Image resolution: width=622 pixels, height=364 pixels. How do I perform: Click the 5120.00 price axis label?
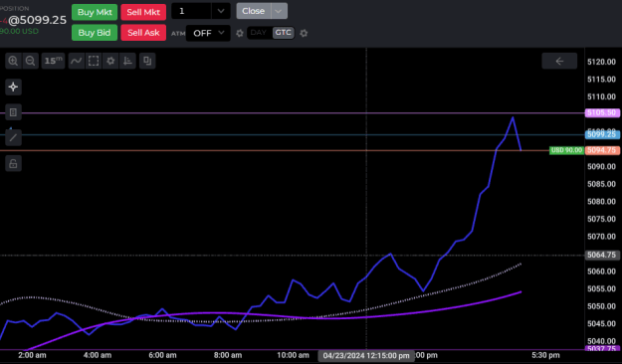tap(601, 62)
